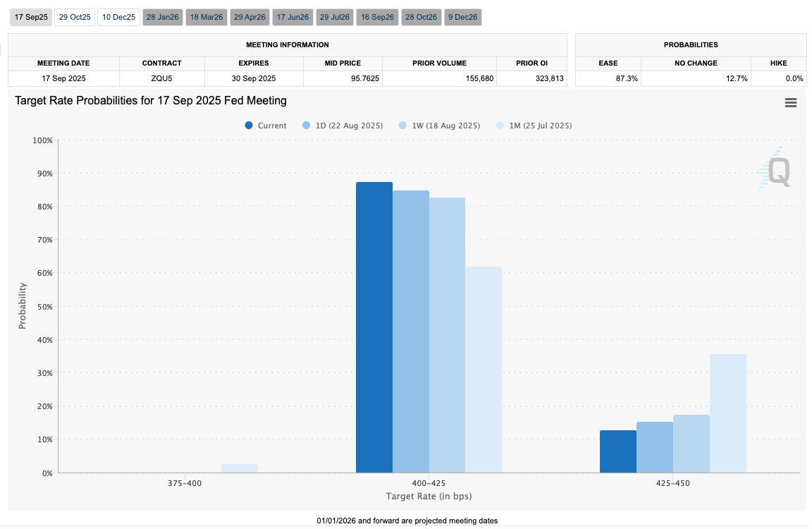This screenshot has height=529, width=812.
Task: Select the 17 Sep25 meeting tab
Action: [32, 17]
